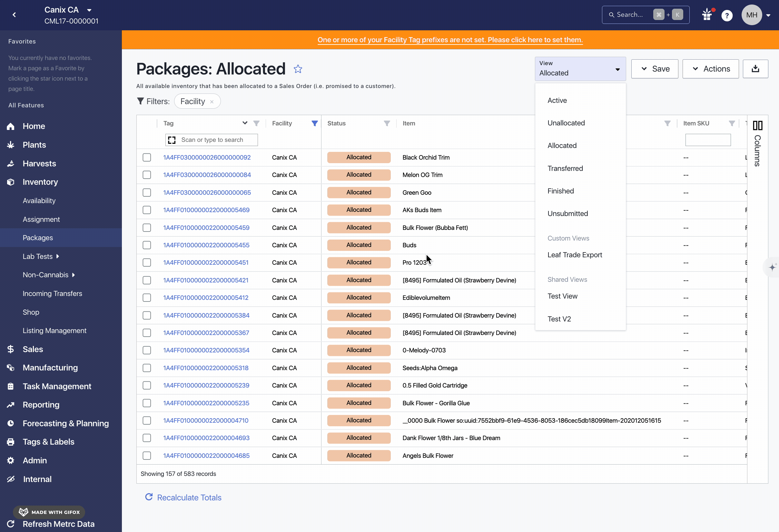This screenshot has width=779, height=532.
Task: Choose Leaf Trade Export custom view
Action: (575, 255)
